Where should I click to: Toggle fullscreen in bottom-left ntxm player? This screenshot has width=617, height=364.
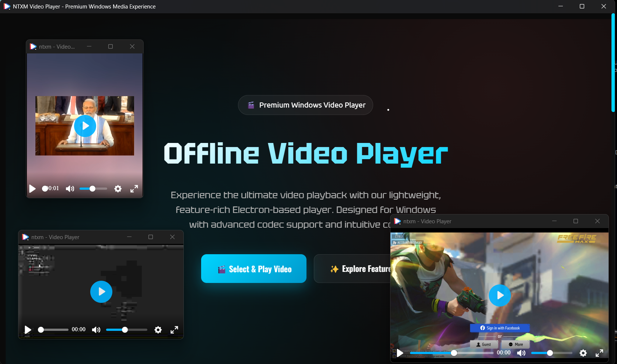click(174, 330)
